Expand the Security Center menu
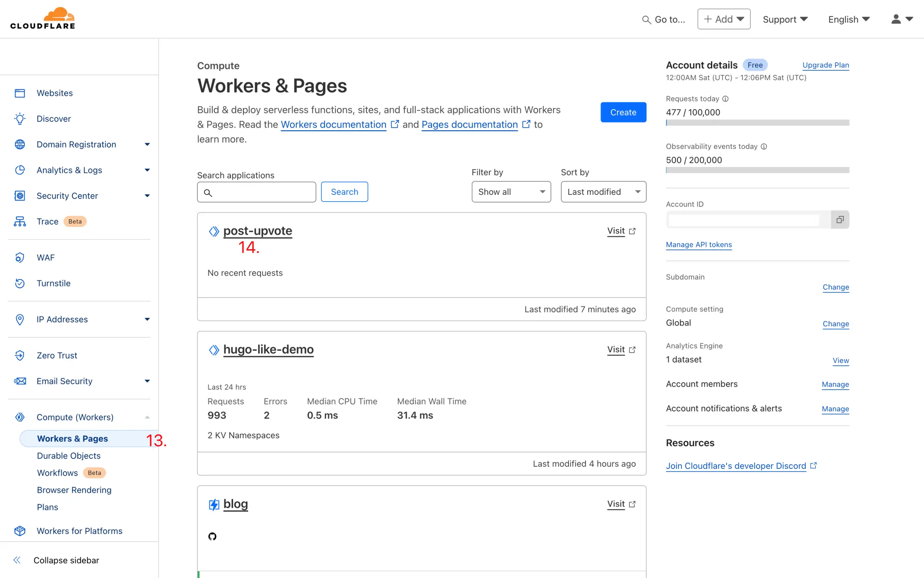This screenshot has height=578, width=924. [x=147, y=196]
